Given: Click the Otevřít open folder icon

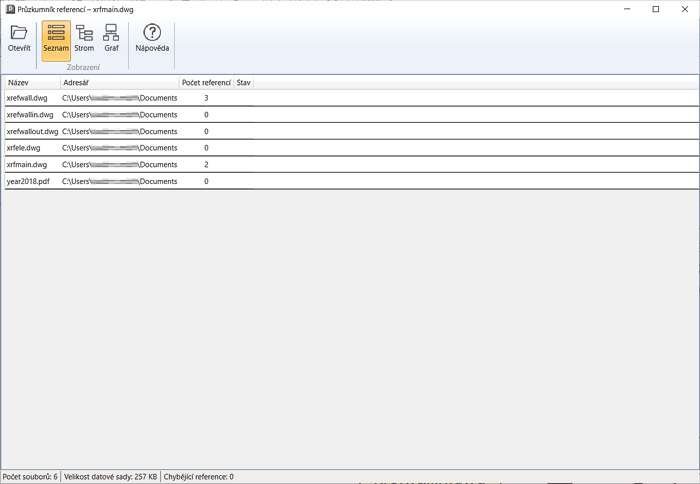Looking at the screenshot, I should pyautogui.click(x=19, y=33).
